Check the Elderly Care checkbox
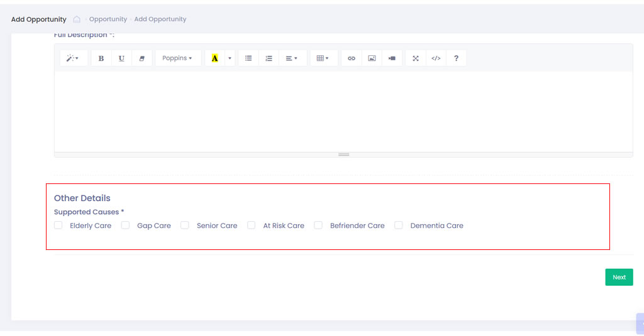The image size is (644, 336). coord(58,225)
